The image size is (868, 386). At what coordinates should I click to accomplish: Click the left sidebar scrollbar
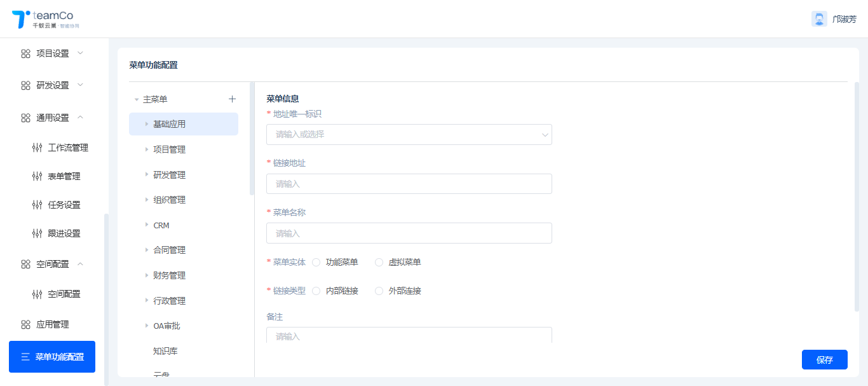[106, 299]
